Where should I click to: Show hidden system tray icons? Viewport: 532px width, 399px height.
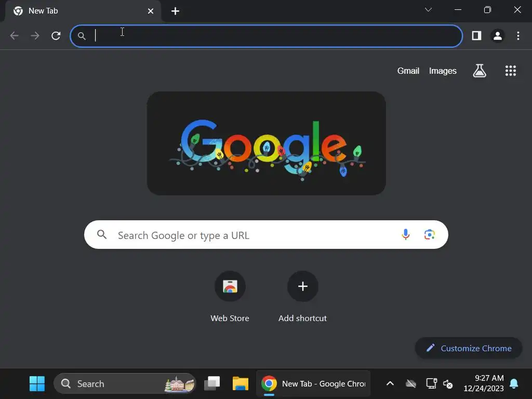[x=390, y=384]
